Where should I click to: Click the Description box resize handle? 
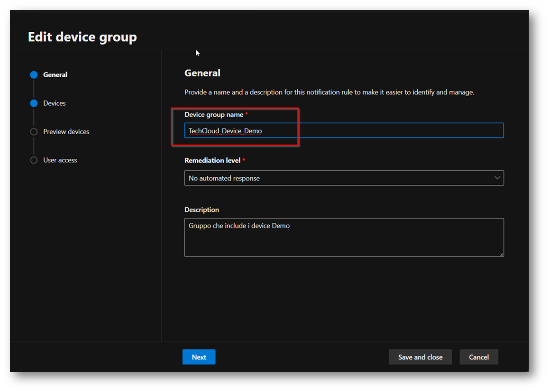click(501, 254)
